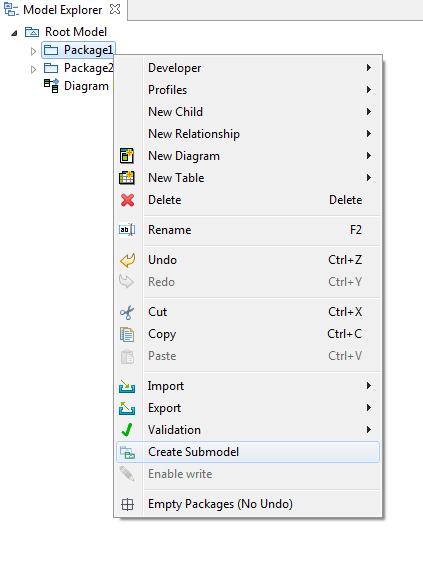The width and height of the screenshot is (423, 561).
Task: Open the Developer submenu arrow
Action: [x=369, y=68]
